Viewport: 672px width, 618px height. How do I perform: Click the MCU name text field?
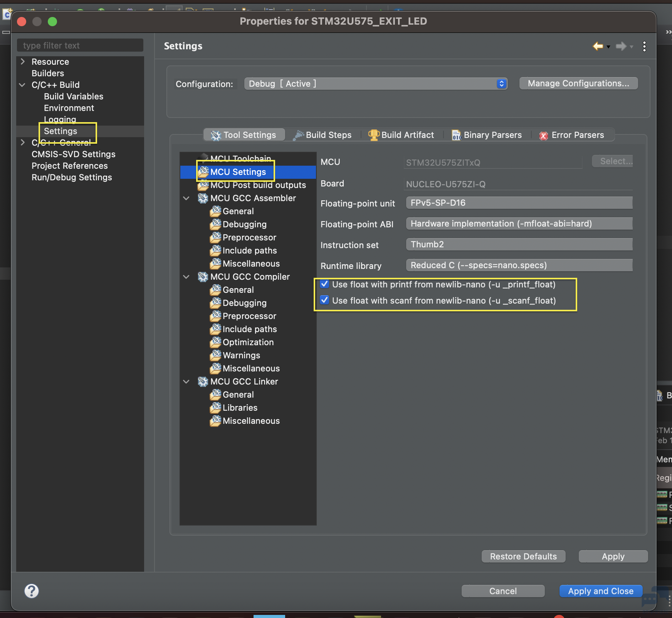(x=493, y=163)
